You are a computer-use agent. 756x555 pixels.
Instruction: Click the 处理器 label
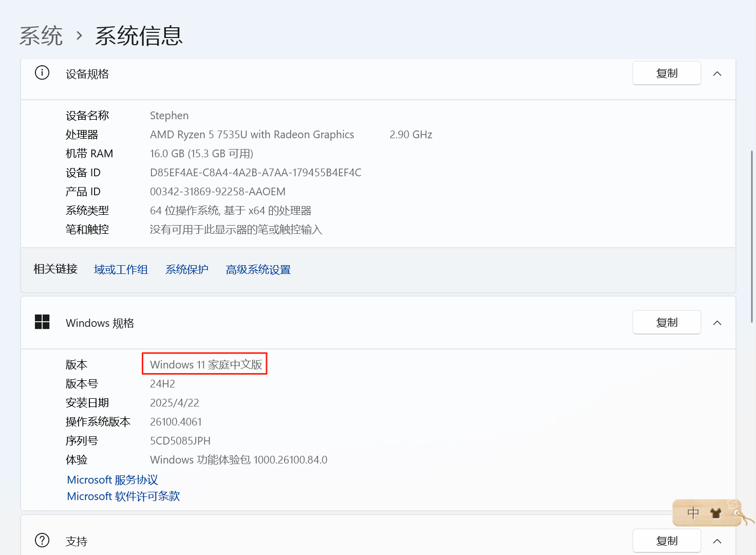coord(82,135)
